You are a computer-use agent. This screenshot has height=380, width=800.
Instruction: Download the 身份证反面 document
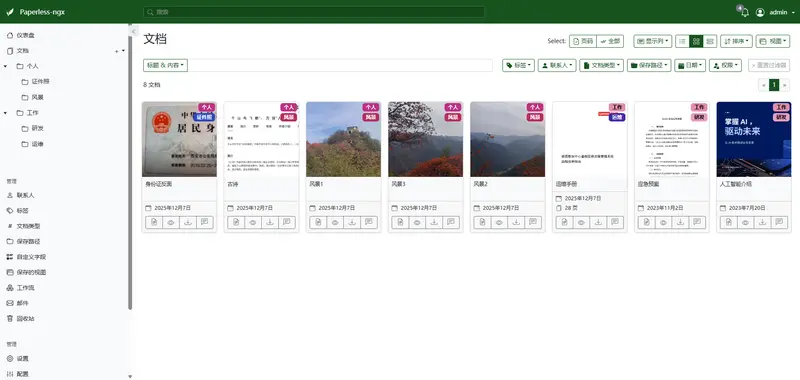188,222
